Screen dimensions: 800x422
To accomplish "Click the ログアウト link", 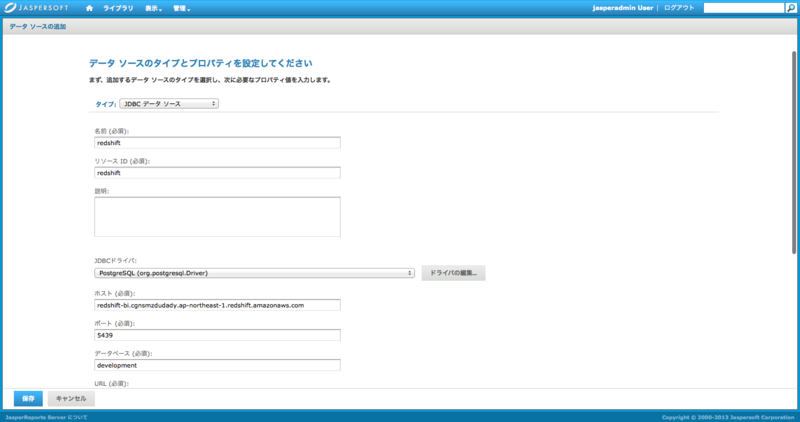I will [679, 8].
